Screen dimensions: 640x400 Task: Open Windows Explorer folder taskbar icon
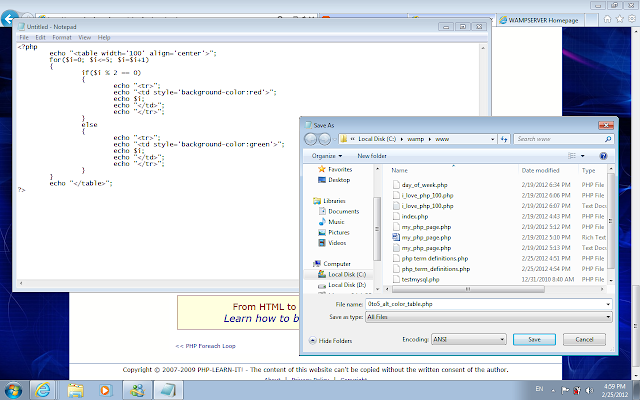(75, 391)
